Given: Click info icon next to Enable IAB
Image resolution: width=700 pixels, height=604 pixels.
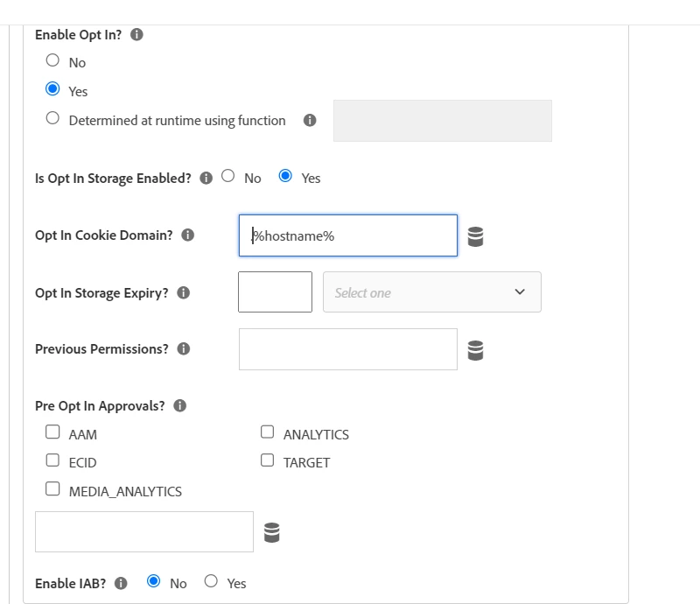Looking at the screenshot, I should click(x=122, y=583).
